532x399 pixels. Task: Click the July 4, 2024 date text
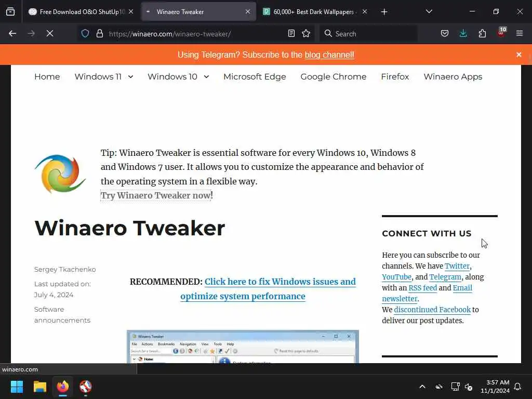point(54,295)
